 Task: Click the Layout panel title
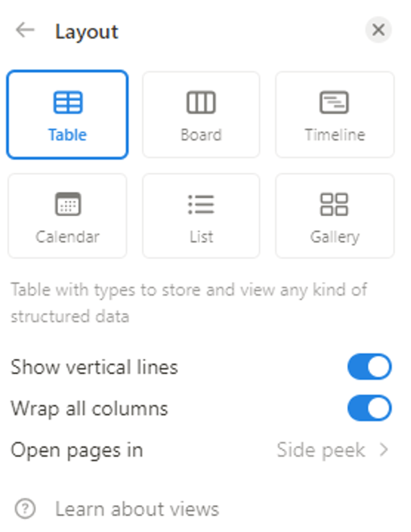tap(87, 32)
